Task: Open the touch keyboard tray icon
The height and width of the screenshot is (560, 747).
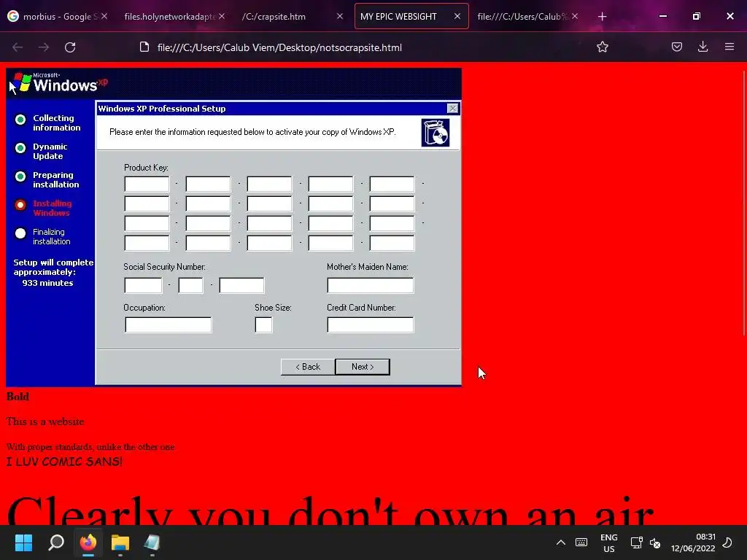Action: coord(581,542)
